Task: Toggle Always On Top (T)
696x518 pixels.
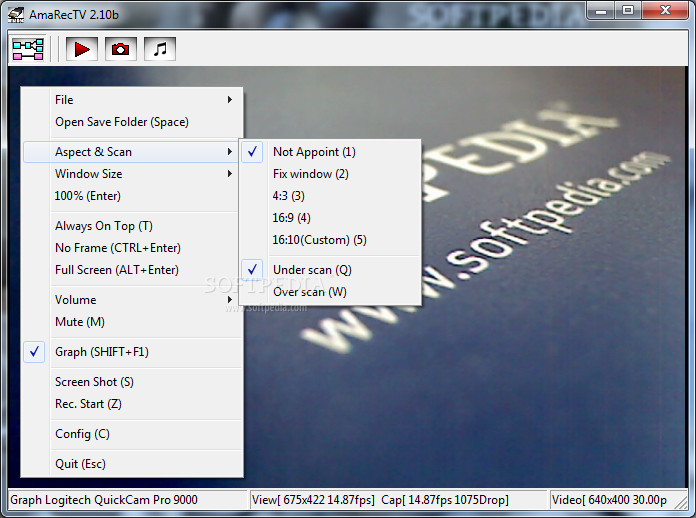Action: click(132, 226)
